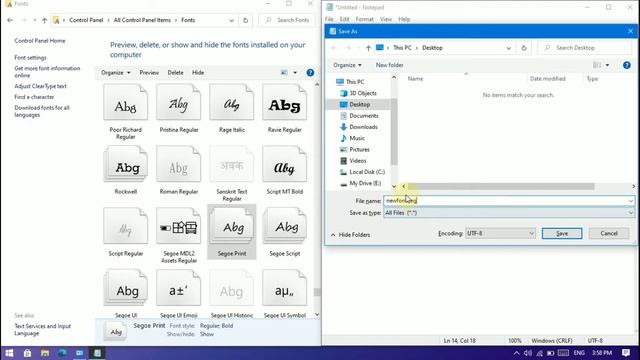Select the Segoe UI Emoji font icon
This screenshot has width=640, height=360.
point(178,288)
